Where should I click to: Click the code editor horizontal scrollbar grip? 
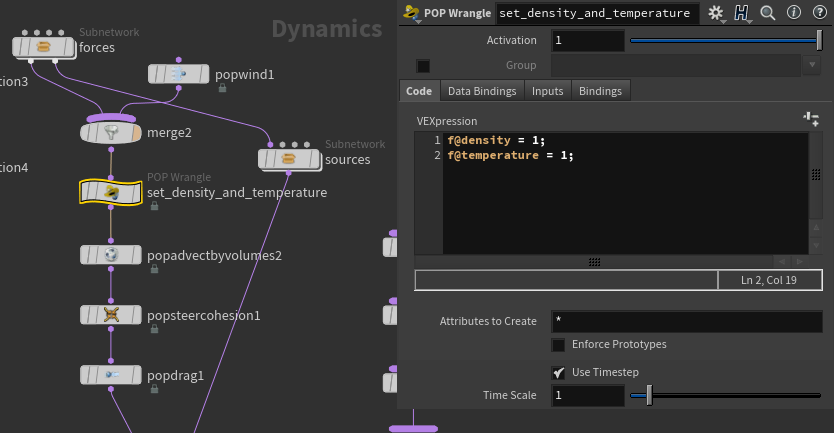(x=594, y=262)
